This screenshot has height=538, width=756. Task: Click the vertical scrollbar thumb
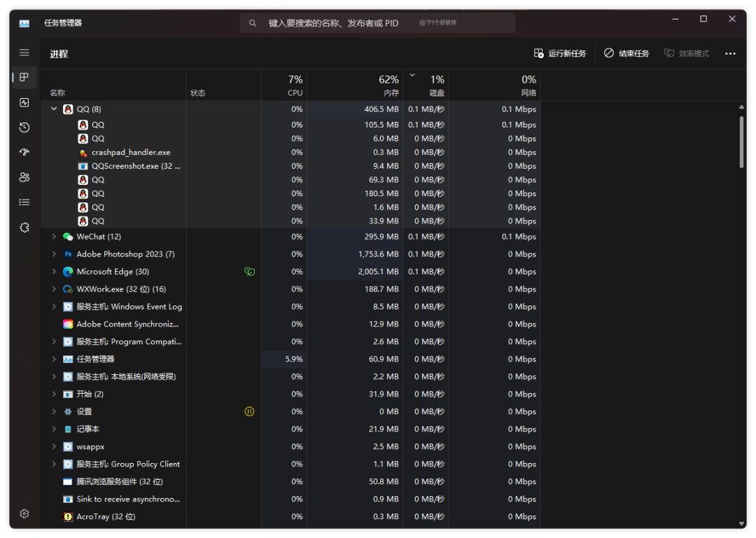tap(741, 142)
